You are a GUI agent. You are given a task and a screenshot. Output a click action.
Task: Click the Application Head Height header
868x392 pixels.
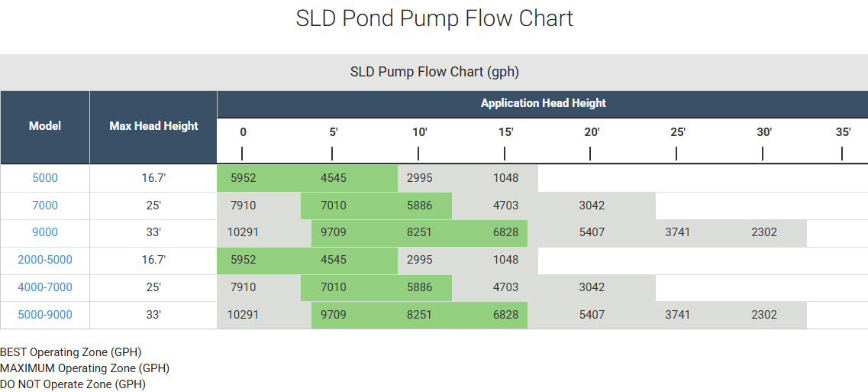click(x=543, y=103)
